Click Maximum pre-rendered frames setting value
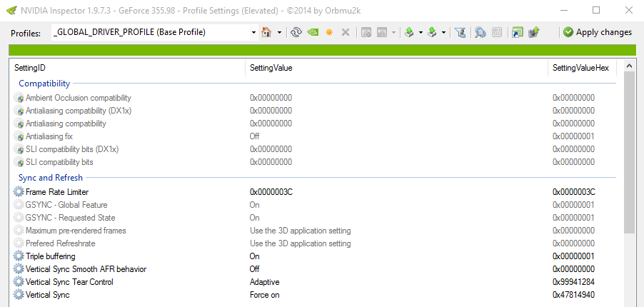 301,231
